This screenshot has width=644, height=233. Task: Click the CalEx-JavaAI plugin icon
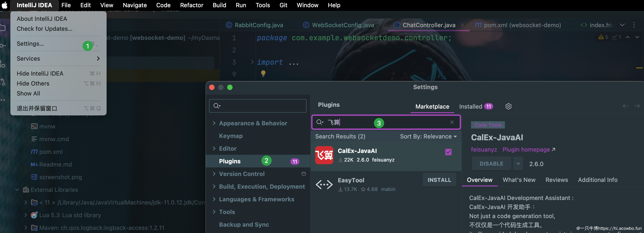pos(324,155)
